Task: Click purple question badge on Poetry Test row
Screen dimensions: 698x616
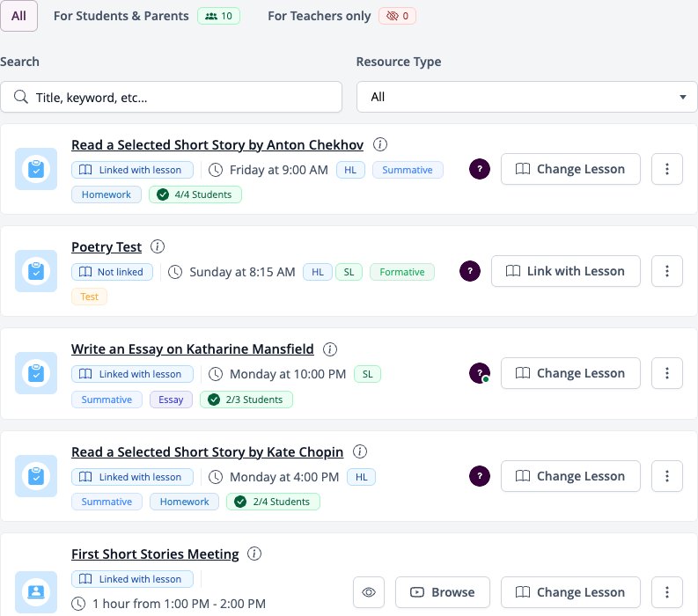Action: point(470,271)
